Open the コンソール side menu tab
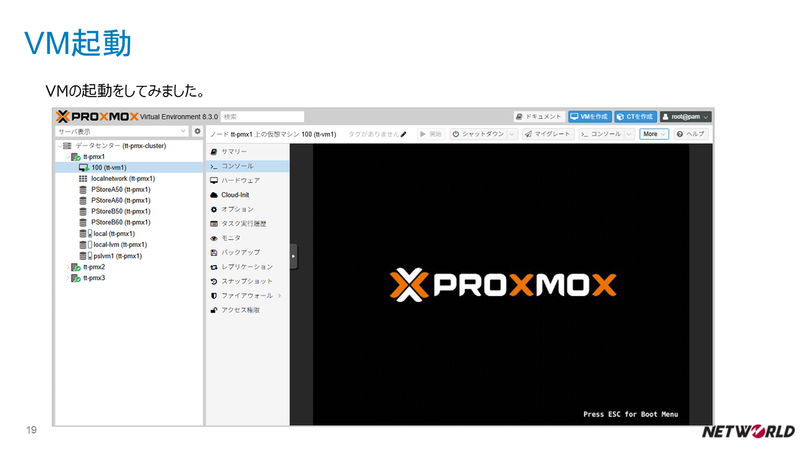 pyautogui.click(x=248, y=166)
